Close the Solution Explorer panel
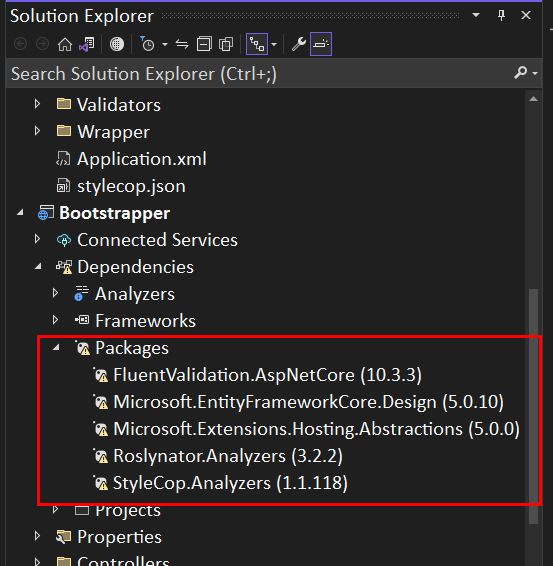 point(526,15)
